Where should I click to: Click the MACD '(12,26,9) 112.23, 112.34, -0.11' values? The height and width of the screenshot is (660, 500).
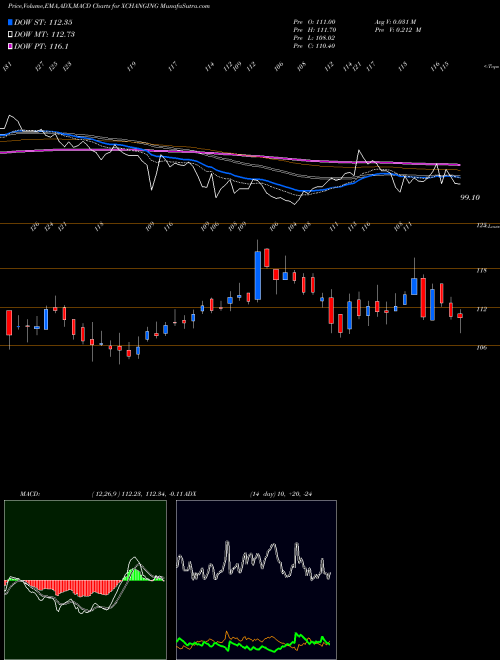point(137,494)
